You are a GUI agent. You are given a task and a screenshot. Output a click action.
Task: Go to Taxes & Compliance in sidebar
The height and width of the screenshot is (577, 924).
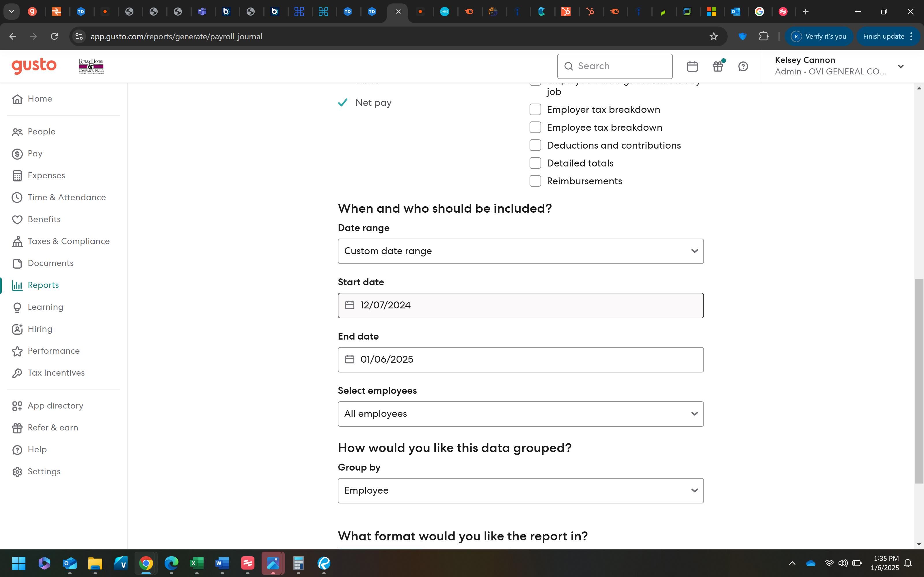pos(68,241)
